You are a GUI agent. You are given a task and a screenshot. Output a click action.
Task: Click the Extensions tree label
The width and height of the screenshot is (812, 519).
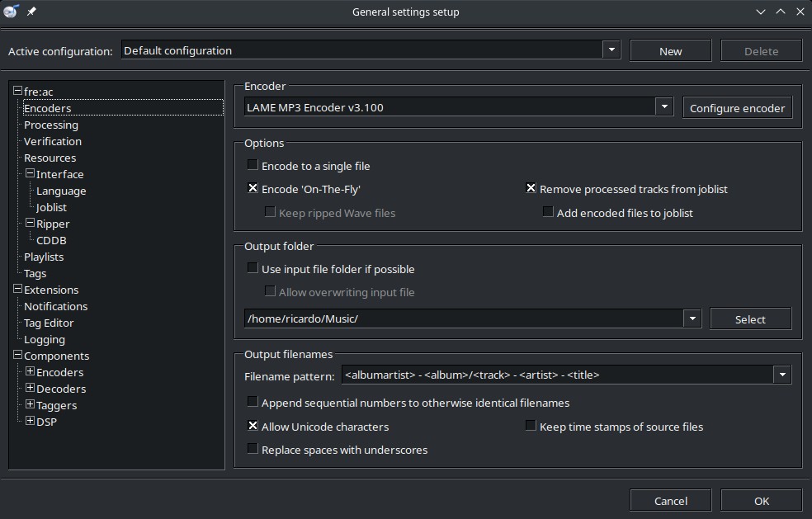[51, 290]
